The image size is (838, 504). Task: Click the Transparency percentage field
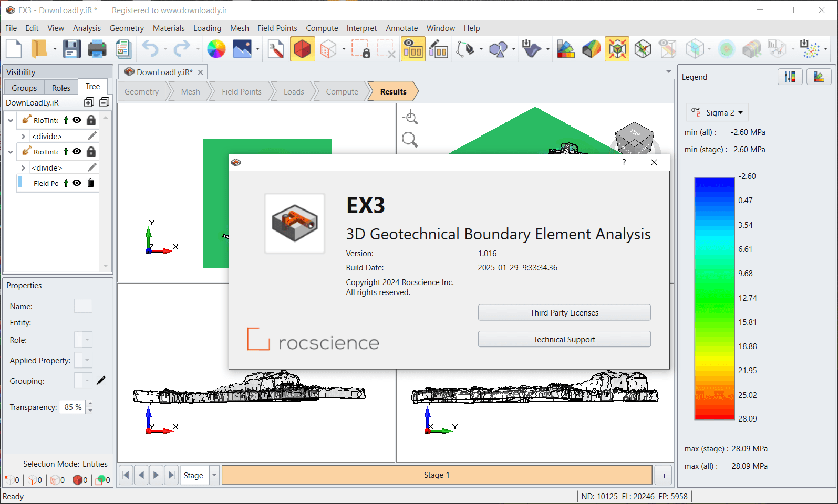click(x=73, y=407)
